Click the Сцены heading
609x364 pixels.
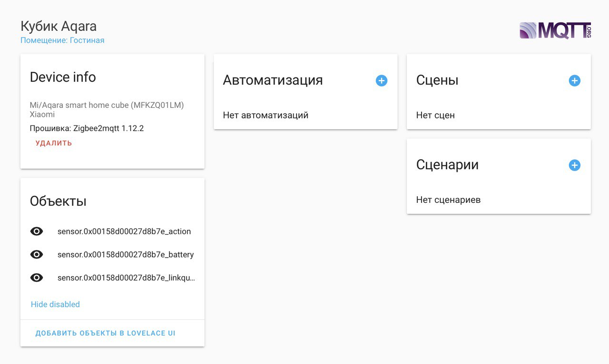[x=437, y=80]
